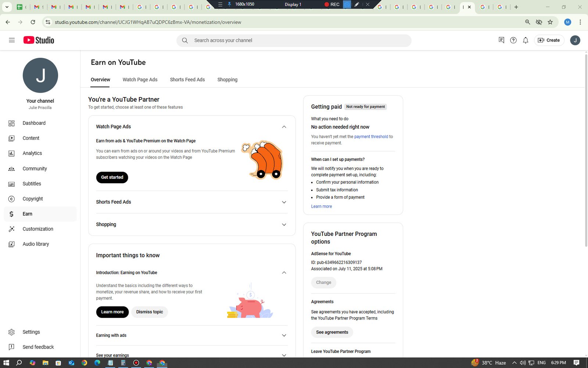The width and height of the screenshot is (588, 368).
Task: Click the Change AdSense button
Action: coord(324,283)
